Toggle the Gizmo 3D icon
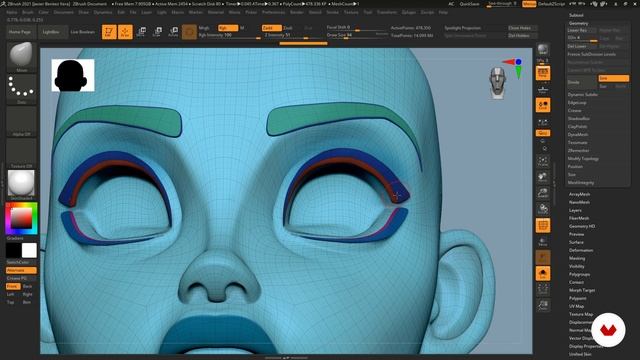This screenshot has width=640, height=360. click(x=189, y=32)
